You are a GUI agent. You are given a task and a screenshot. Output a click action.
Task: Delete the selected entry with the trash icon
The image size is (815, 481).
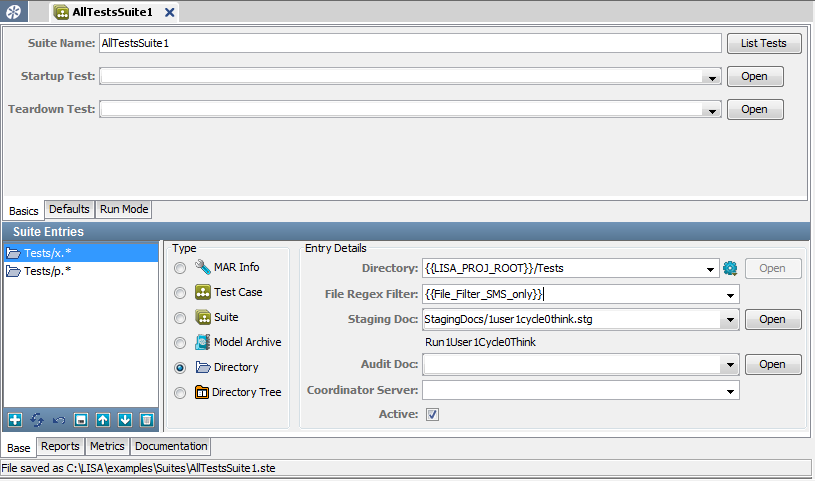[x=147, y=420]
